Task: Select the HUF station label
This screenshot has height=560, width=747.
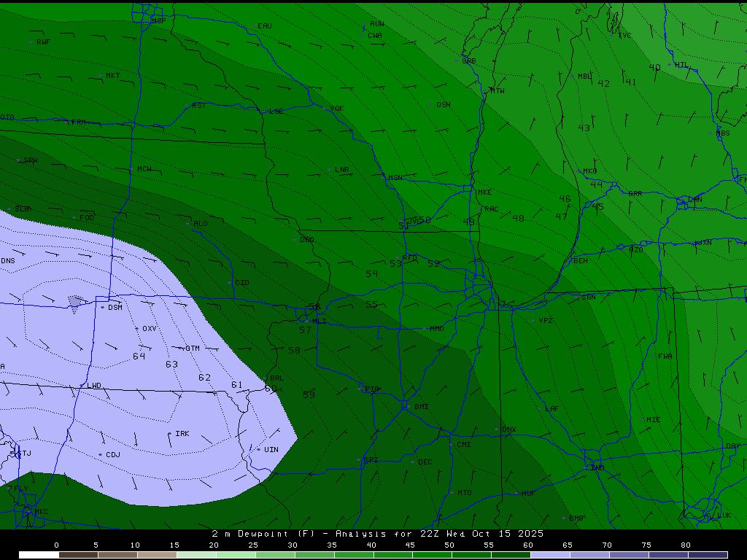Action: click(x=528, y=494)
